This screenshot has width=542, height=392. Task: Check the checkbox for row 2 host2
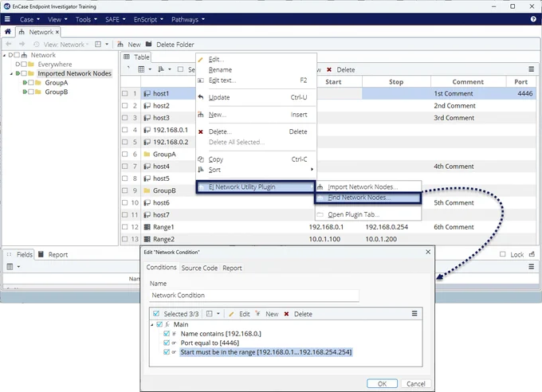[x=125, y=105]
